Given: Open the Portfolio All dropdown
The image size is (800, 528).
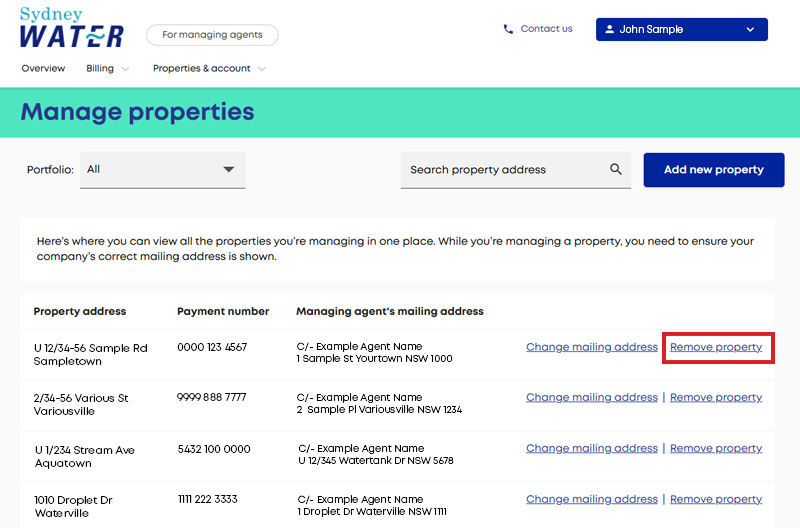Looking at the screenshot, I should click(162, 170).
